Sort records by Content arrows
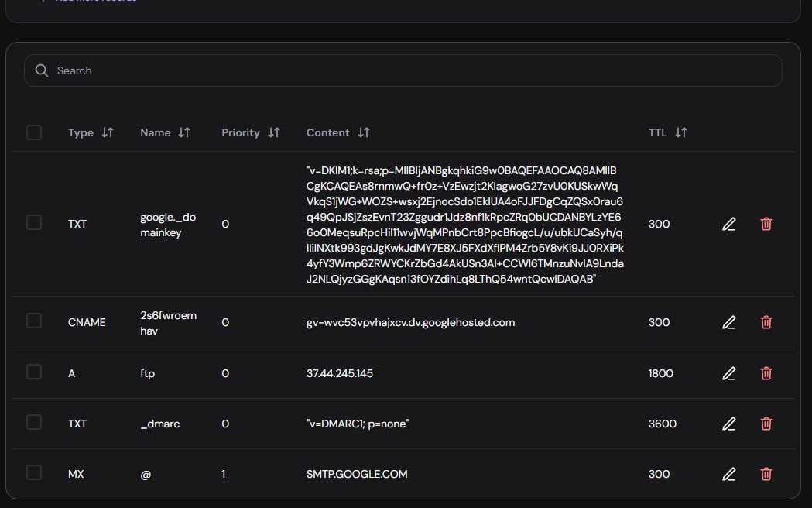 (364, 132)
